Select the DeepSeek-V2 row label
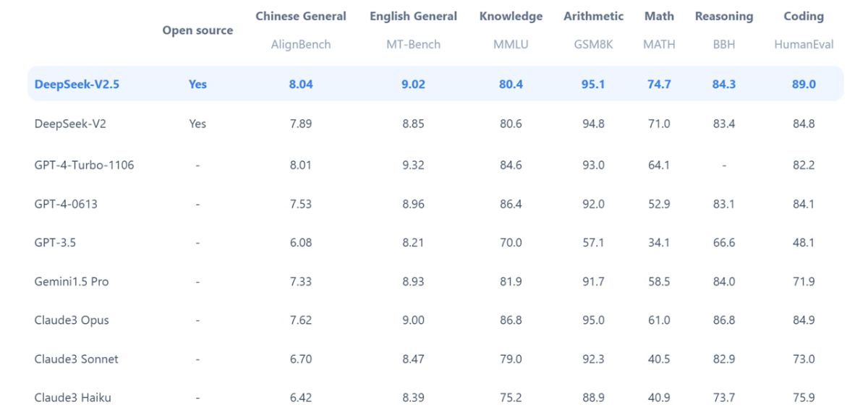Viewport: 868px width, 420px height. (x=70, y=124)
